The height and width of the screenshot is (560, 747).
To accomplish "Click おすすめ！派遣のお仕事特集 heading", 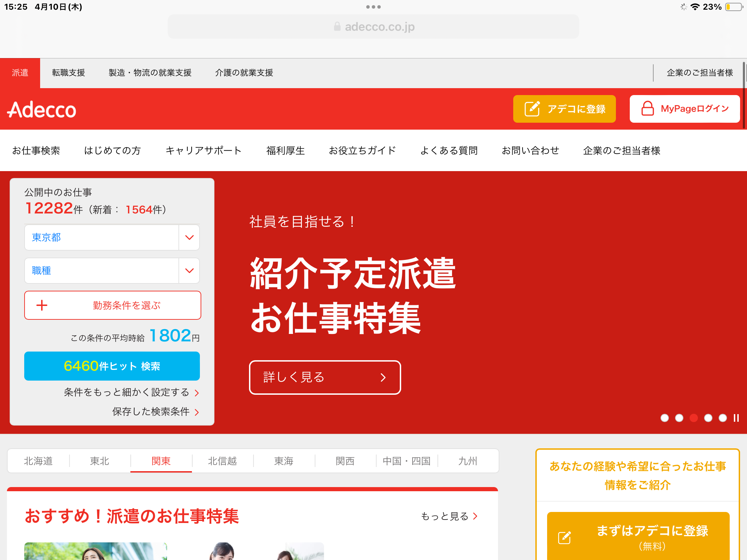I will pyautogui.click(x=132, y=516).
